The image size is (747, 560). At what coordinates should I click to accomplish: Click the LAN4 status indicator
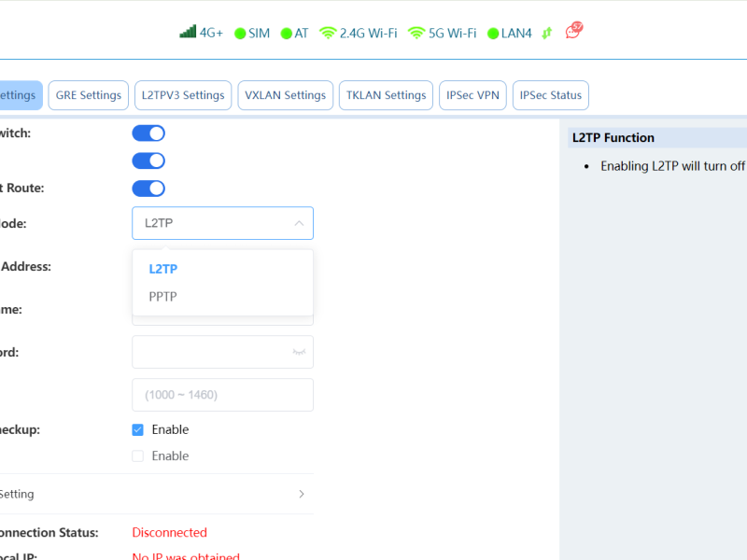pyautogui.click(x=493, y=34)
